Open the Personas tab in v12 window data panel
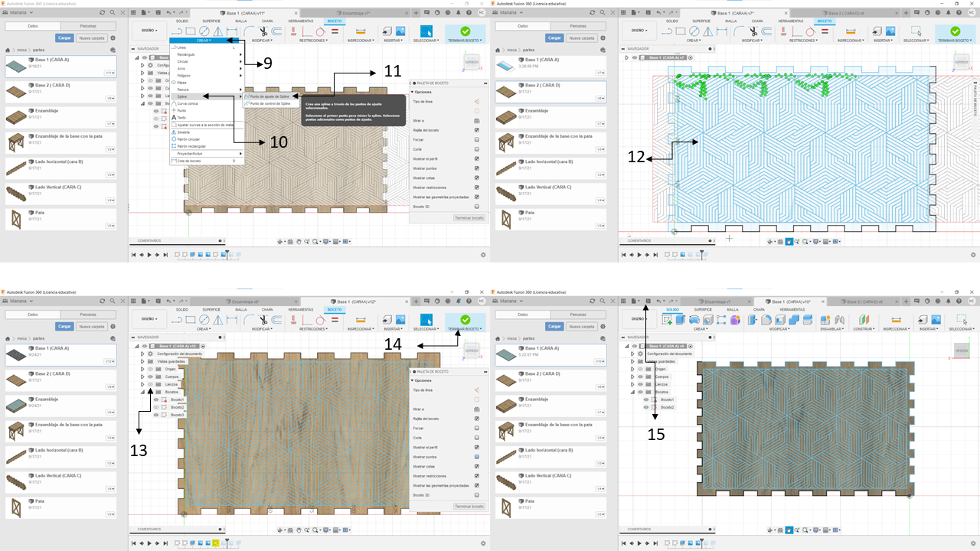The image size is (980, 551). 88,315
